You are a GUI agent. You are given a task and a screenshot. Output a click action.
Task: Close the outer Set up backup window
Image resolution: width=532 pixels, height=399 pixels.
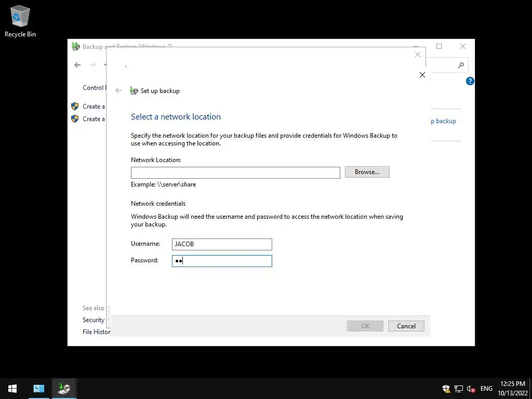click(x=418, y=55)
